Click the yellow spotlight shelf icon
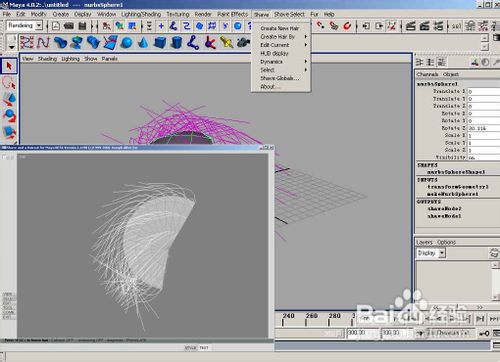 (x=227, y=43)
